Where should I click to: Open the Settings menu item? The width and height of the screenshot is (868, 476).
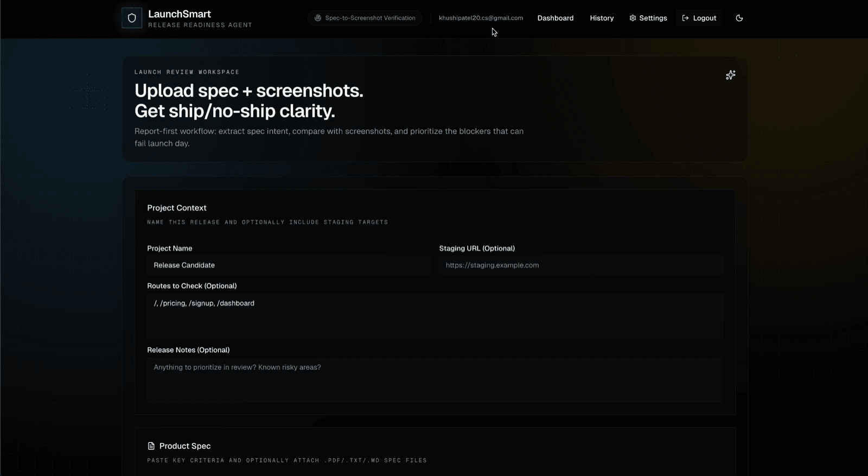point(648,18)
